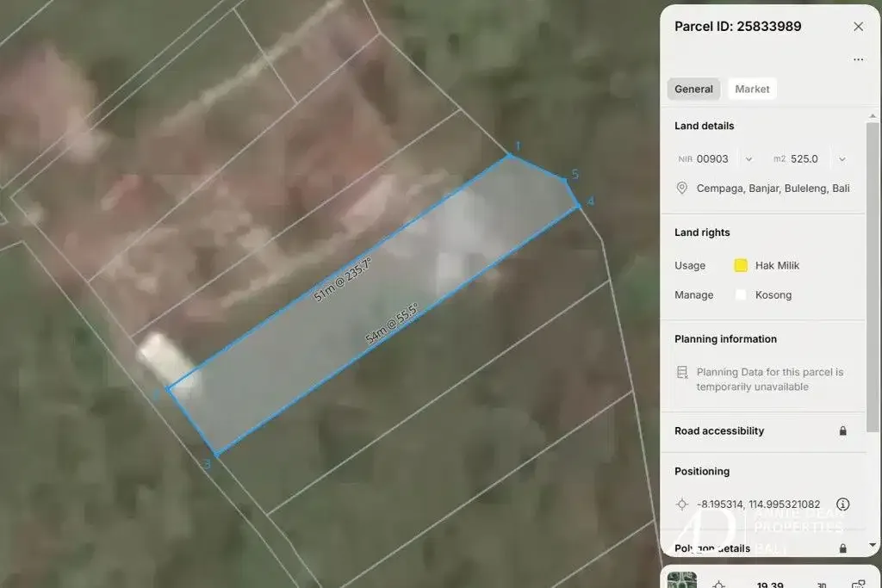Click the Kosong manage label
The width and height of the screenshot is (882, 588).
(x=773, y=295)
